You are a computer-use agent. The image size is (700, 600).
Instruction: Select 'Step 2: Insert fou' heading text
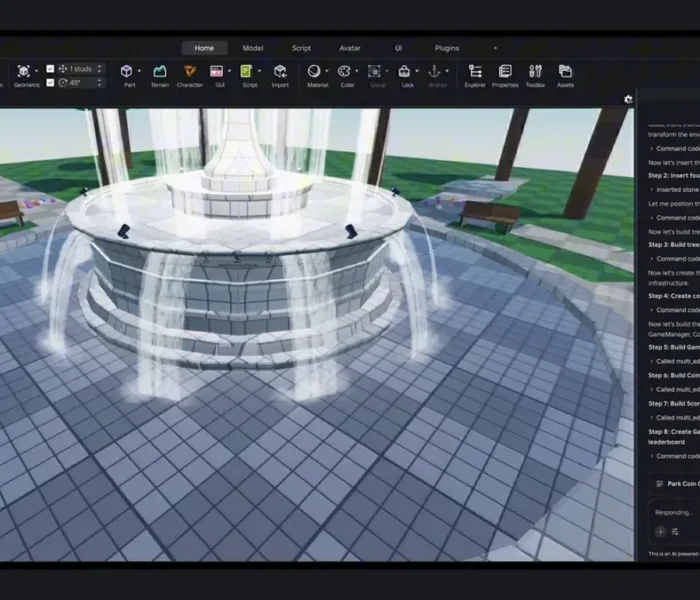[x=674, y=175]
